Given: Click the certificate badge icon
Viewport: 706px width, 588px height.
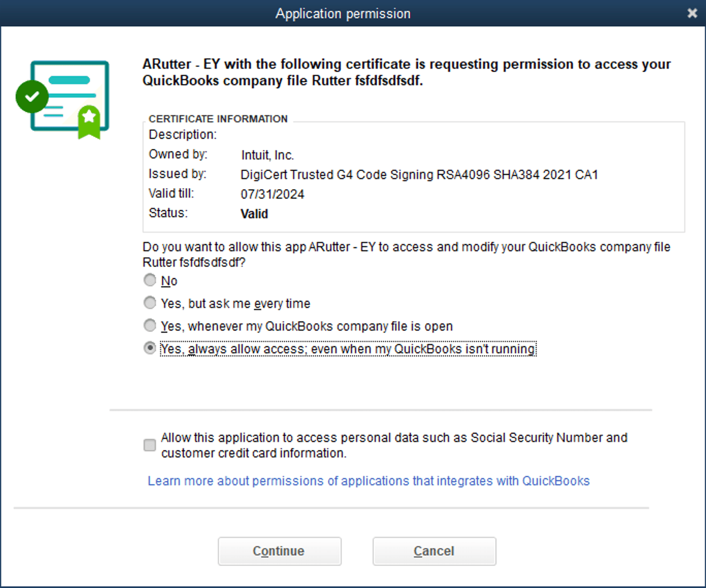Looking at the screenshot, I should 62,99.
